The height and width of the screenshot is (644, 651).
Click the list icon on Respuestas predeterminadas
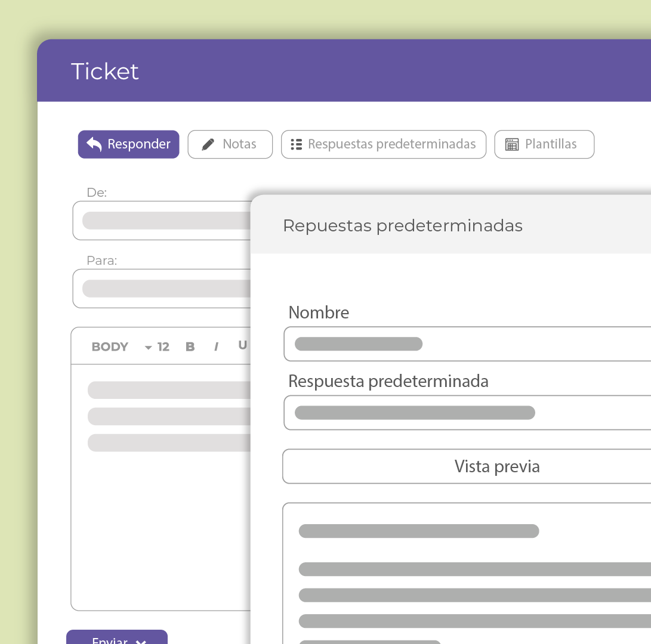(x=297, y=144)
